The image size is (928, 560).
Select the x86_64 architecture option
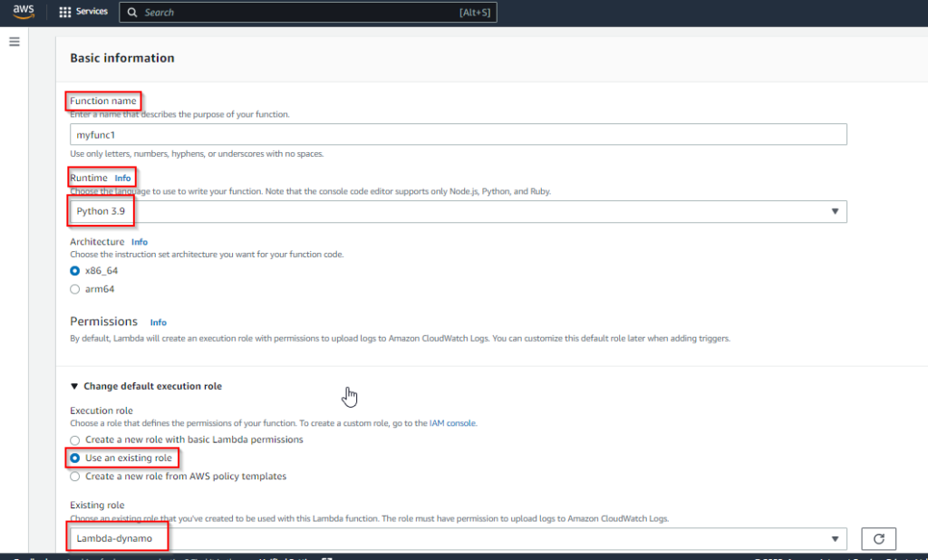tap(75, 271)
